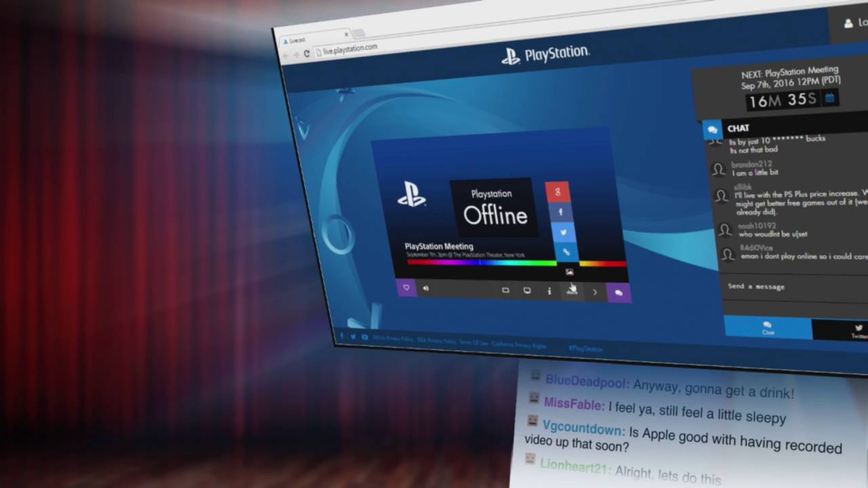Click username brandon212 in chat

751,164
